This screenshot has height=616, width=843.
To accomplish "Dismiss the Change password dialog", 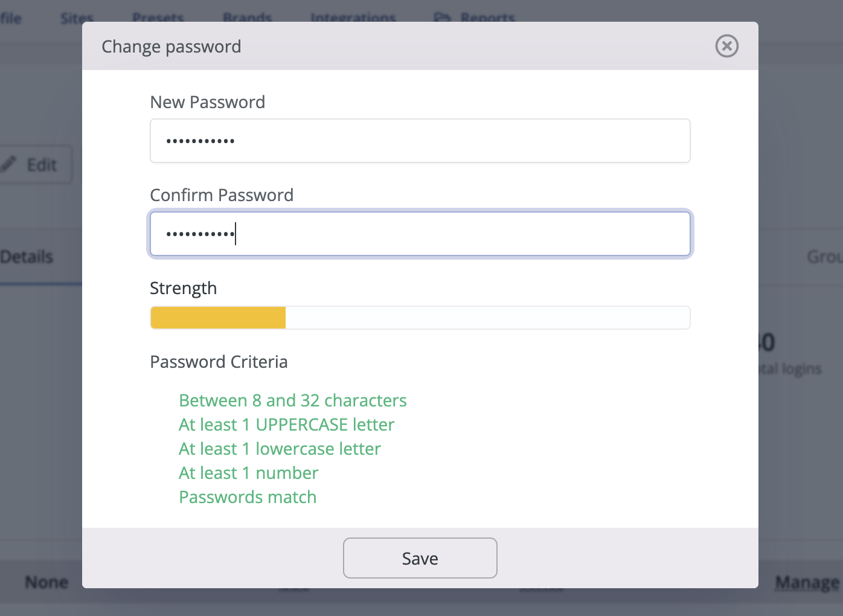I will point(726,46).
